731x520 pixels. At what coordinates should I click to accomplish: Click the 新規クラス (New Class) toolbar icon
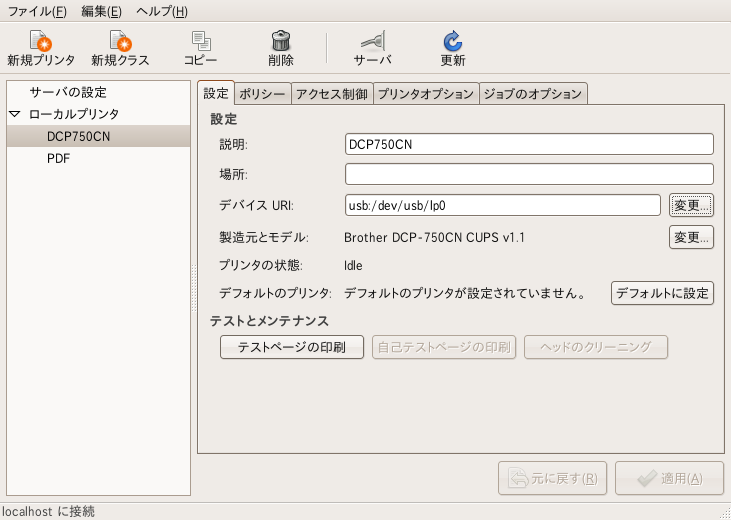(x=121, y=41)
